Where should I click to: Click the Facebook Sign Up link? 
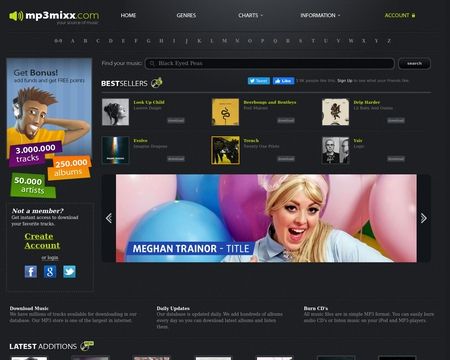coord(345,81)
